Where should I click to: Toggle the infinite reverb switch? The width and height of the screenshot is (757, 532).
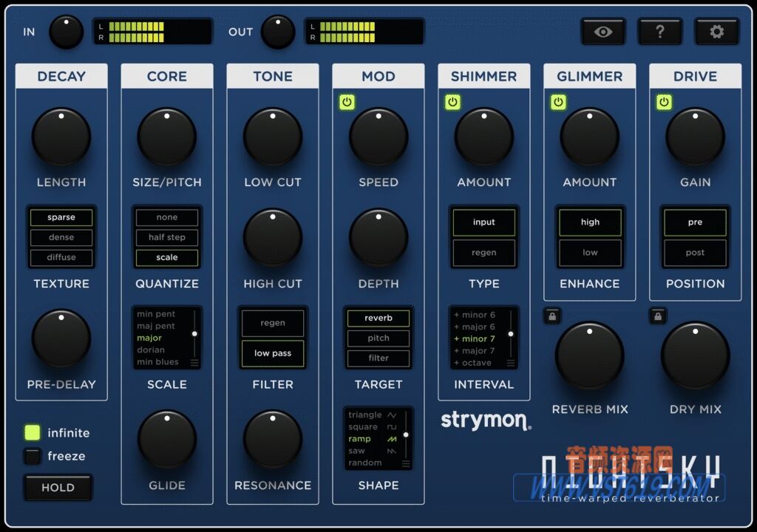coord(33,432)
